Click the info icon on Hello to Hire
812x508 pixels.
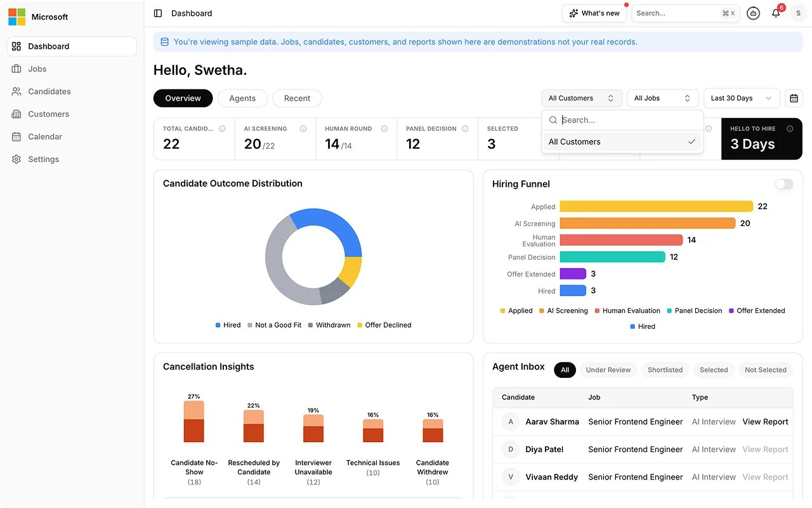click(x=790, y=129)
